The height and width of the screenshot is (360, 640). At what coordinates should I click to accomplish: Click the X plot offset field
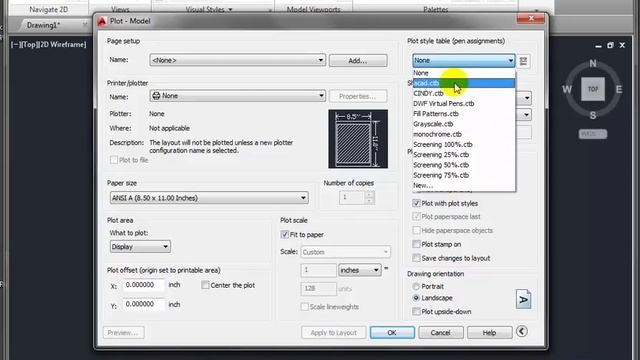144,285
